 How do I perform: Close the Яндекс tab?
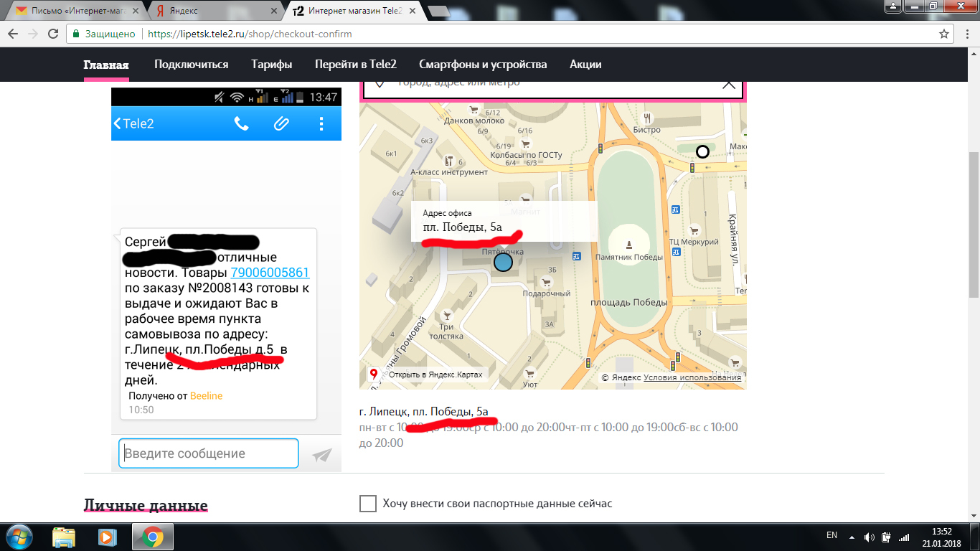click(273, 11)
